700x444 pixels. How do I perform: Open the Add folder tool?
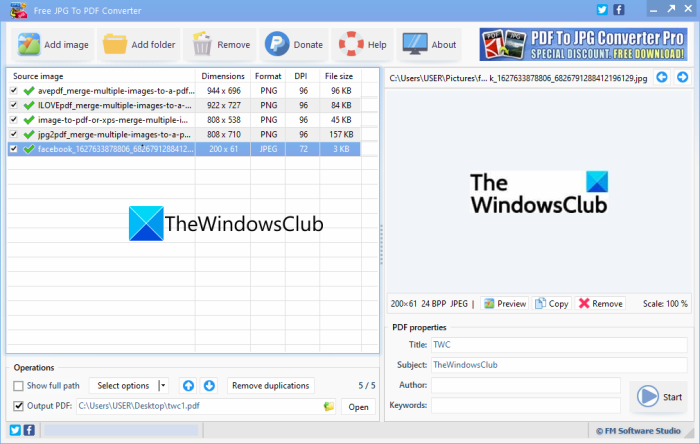pyautogui.click(x=115, y=44)
